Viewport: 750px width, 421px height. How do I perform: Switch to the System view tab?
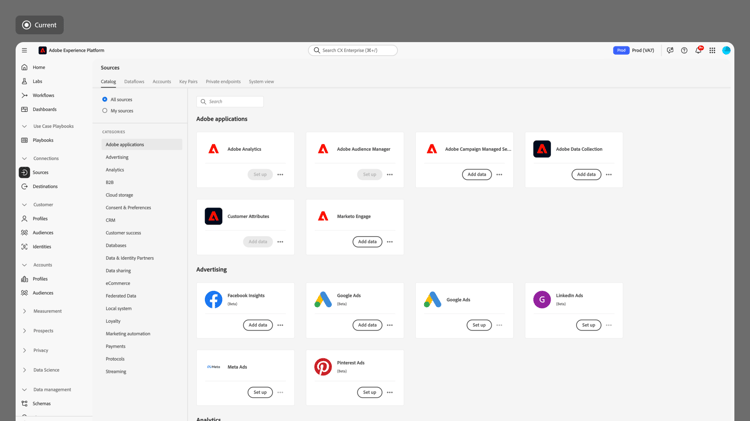click(261, 82)
